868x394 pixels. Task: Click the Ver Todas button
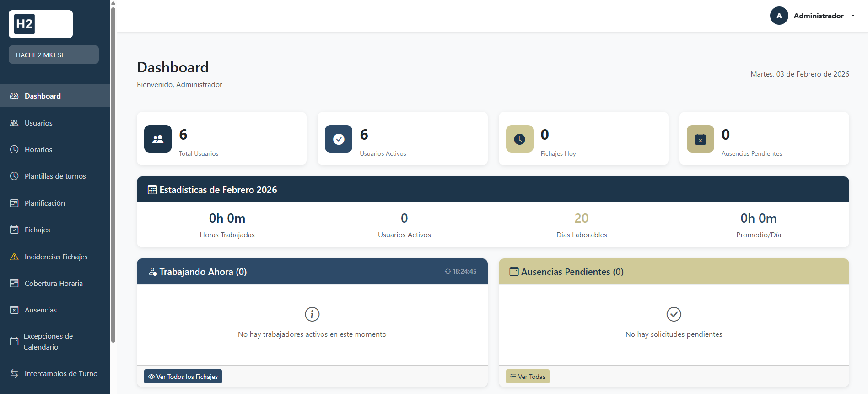click(528, 377)
